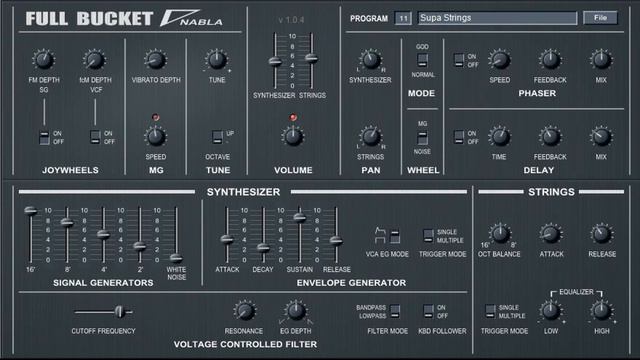
Task: Click the FM Depth joywheel strip
Action: click(44, 112)
